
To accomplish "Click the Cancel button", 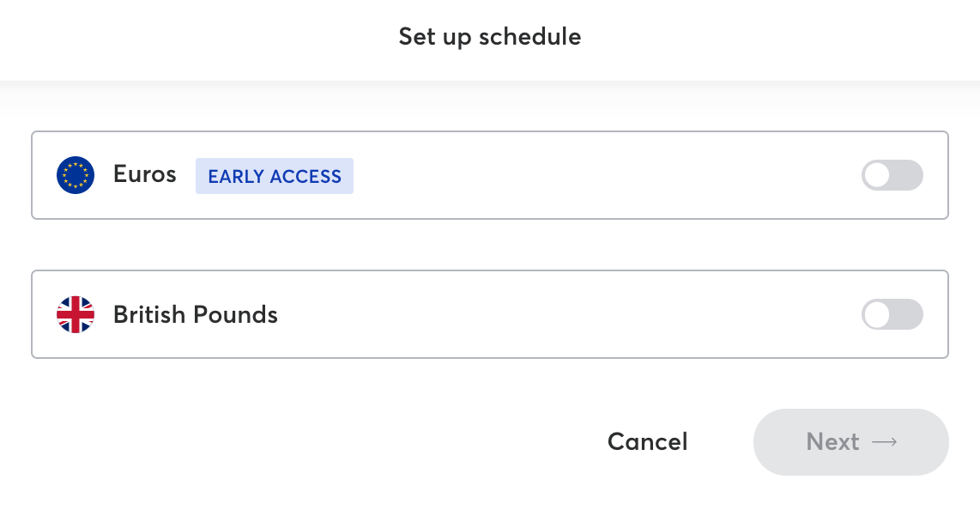I will (x=648, y=442).
